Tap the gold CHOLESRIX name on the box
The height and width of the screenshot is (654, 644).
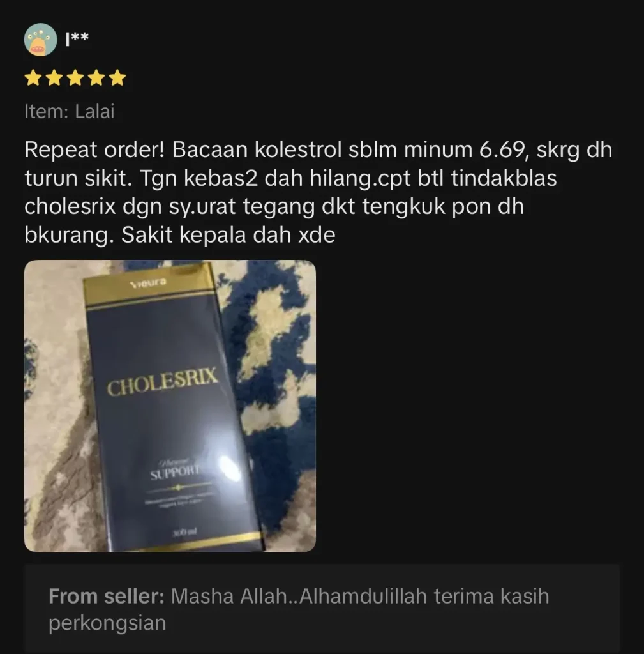(x=163, y=382)
